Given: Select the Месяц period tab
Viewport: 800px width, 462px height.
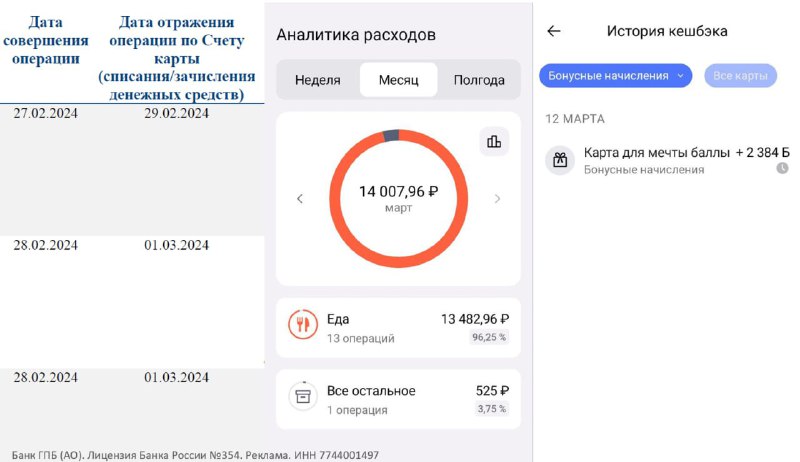Looking at the screenshot, I should point(398,80).
